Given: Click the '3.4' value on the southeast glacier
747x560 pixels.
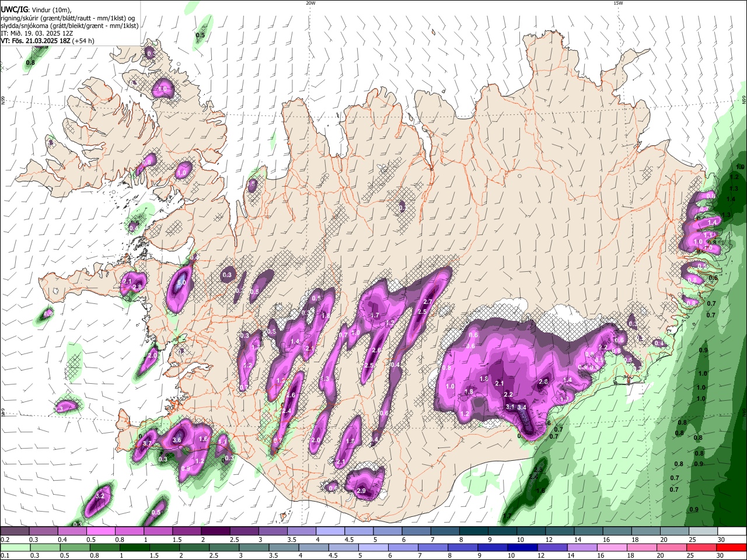Looking at the screenshot, I should tap(522, 407).
